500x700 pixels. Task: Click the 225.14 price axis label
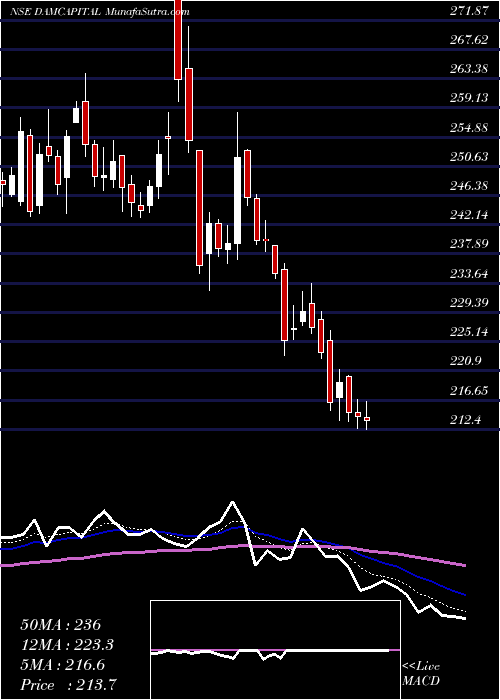coord(469,332)
